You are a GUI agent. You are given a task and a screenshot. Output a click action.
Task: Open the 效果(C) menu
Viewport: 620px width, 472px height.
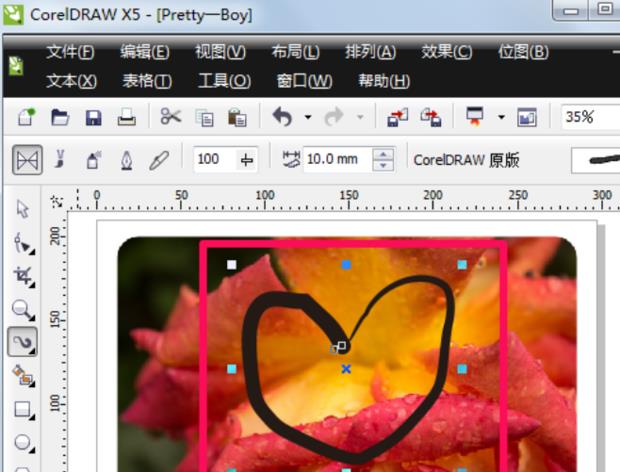tap(446, 52)
